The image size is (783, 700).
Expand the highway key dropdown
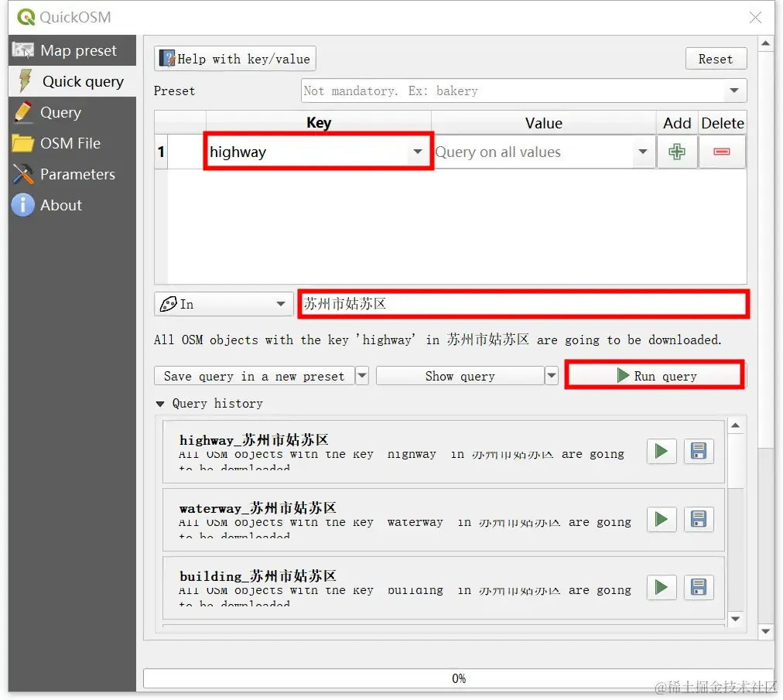tap(418, 152)
